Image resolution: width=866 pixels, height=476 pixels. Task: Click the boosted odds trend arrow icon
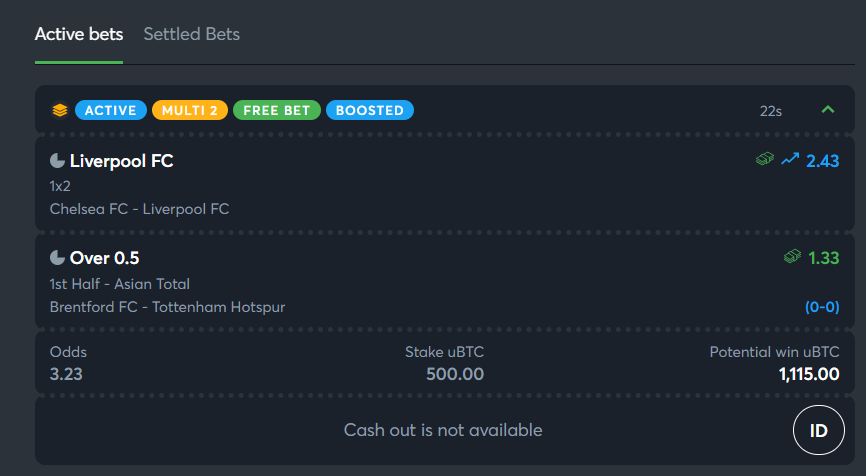(x=790, y=160)
